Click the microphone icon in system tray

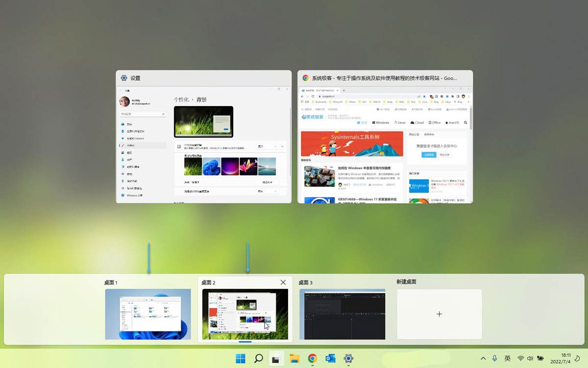(495, 359)
